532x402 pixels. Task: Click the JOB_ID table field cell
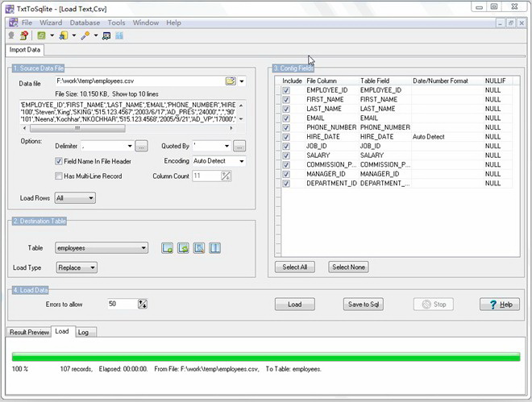click(x=385, y=146)
